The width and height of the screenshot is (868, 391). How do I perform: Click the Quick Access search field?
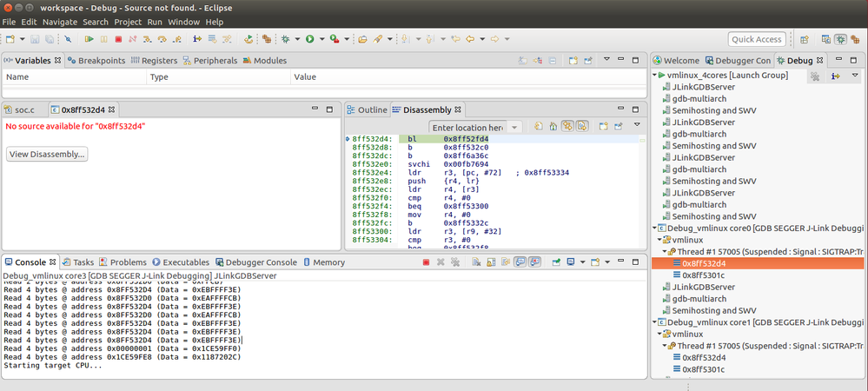[757, 39]
